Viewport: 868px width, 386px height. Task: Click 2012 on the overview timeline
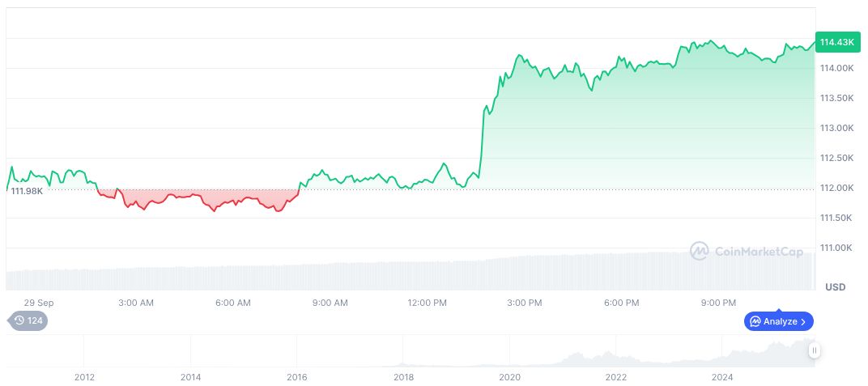(84, 377)
